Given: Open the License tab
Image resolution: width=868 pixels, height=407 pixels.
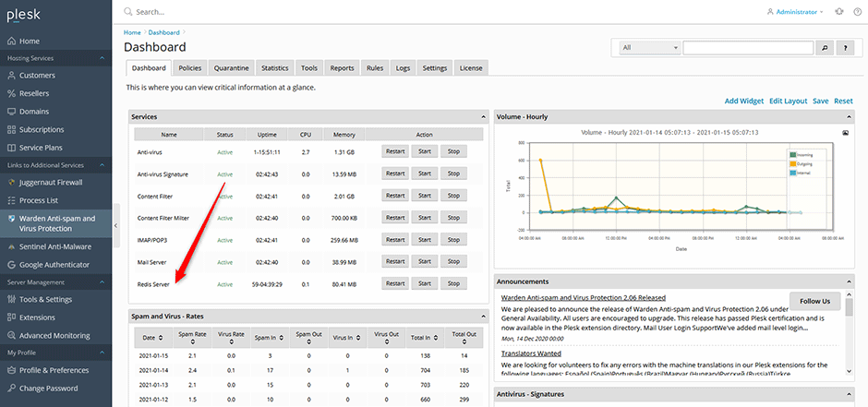Looking at the screenshot, I should (471, 68).
